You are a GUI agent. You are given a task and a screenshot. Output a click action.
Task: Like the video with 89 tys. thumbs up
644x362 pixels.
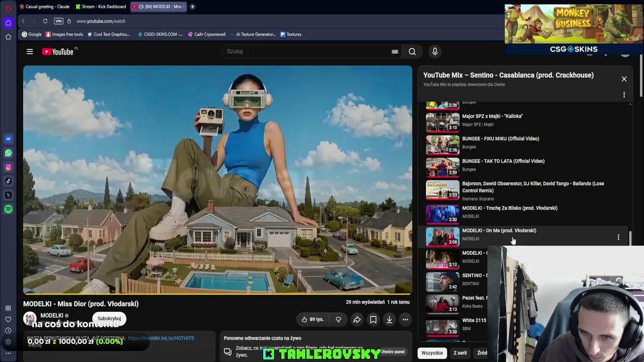pyautogui.click(x=312, y=319)
